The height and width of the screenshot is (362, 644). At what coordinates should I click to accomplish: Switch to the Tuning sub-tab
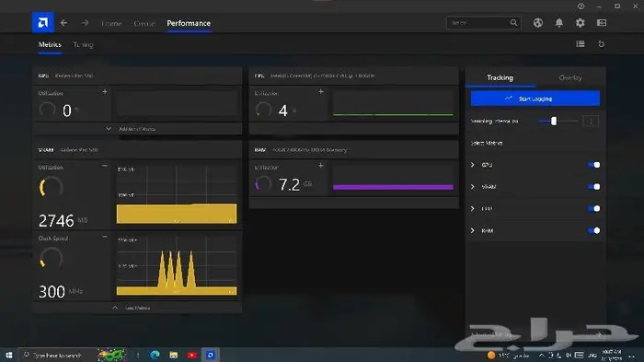click(x=83, y=44)
